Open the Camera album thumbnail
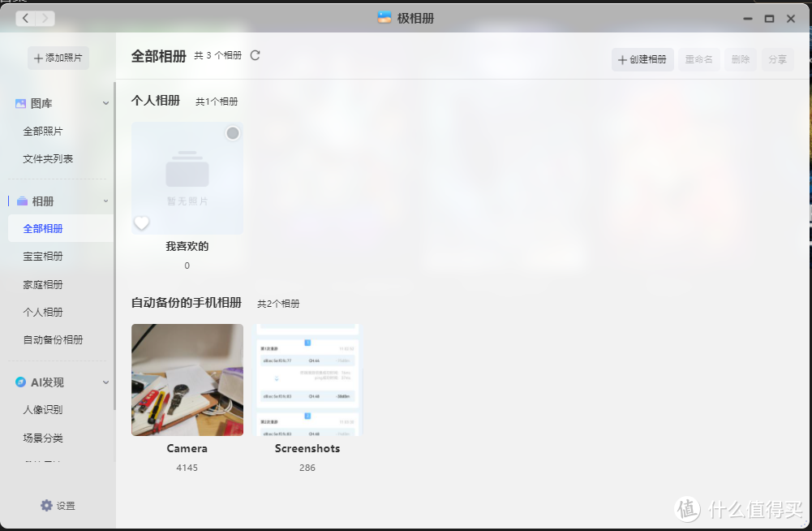 [187, 380]
